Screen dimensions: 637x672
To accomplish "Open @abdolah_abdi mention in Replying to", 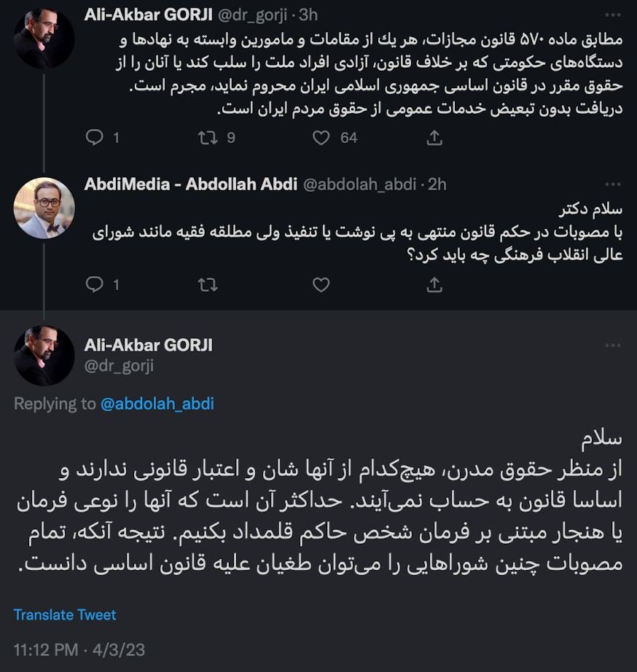I will pyautogui.click(x=157, y=404).
